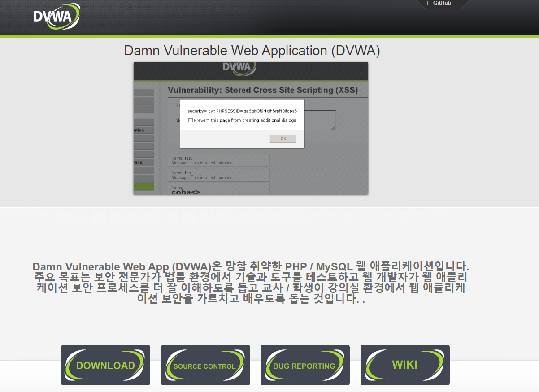Click the DVWA Stored XSS screenshot thumbnail
Viewport: 539px width, 392px height.
pos(251,128)
